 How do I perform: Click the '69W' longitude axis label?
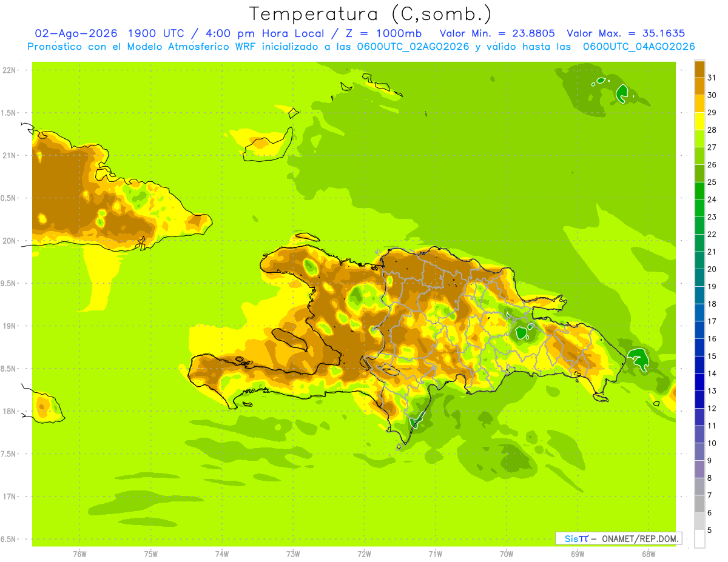coord(578,554)
